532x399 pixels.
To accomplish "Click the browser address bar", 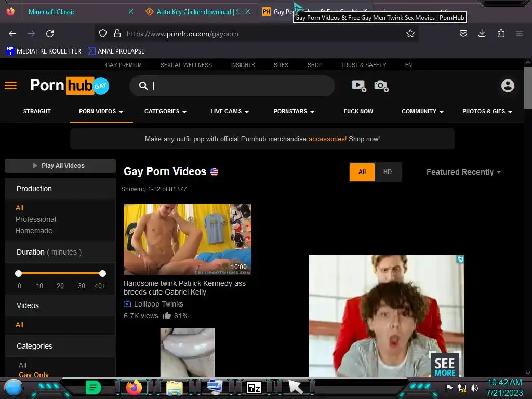I will click(x=256, y=34).
